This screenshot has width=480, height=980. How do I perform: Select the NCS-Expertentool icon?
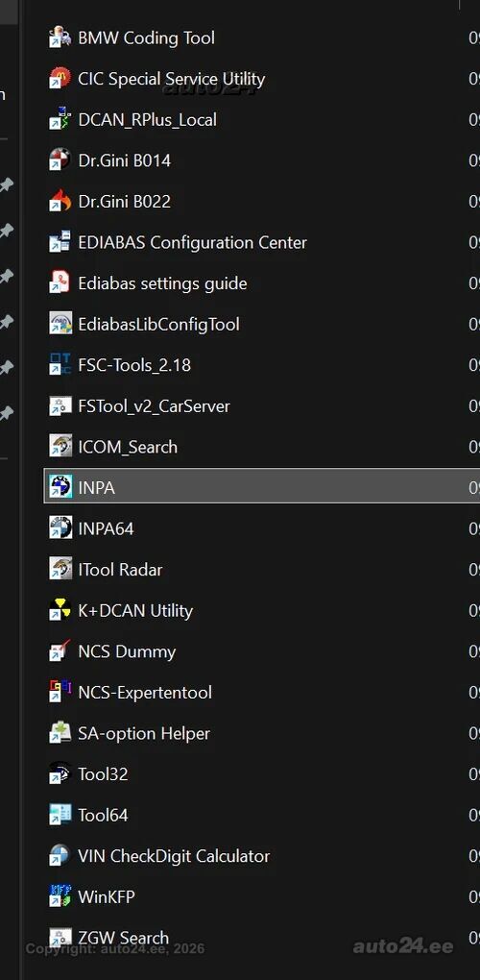pyautogui.click(x=60, y=692)
